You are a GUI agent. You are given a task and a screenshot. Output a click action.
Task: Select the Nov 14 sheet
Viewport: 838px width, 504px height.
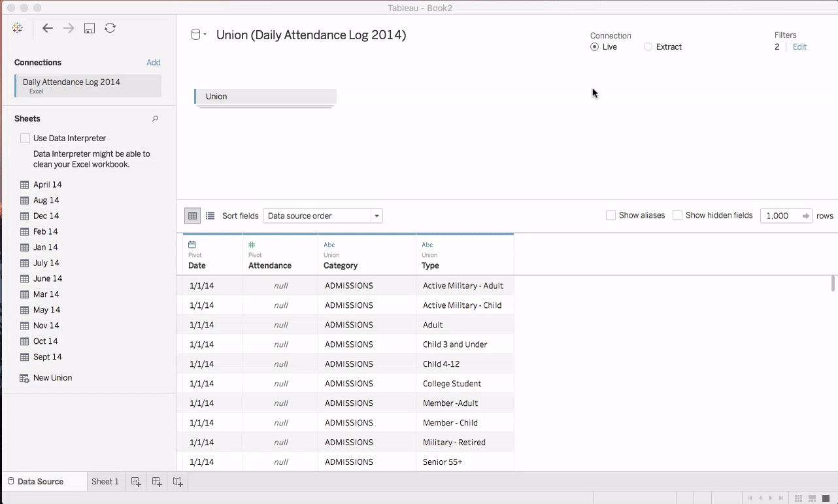(46, 326)
